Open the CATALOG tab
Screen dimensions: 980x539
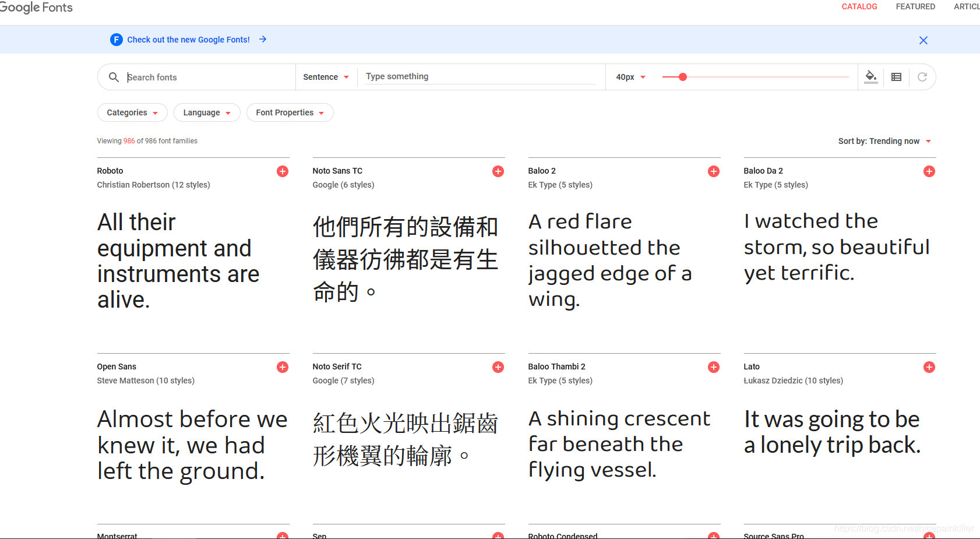859,6
